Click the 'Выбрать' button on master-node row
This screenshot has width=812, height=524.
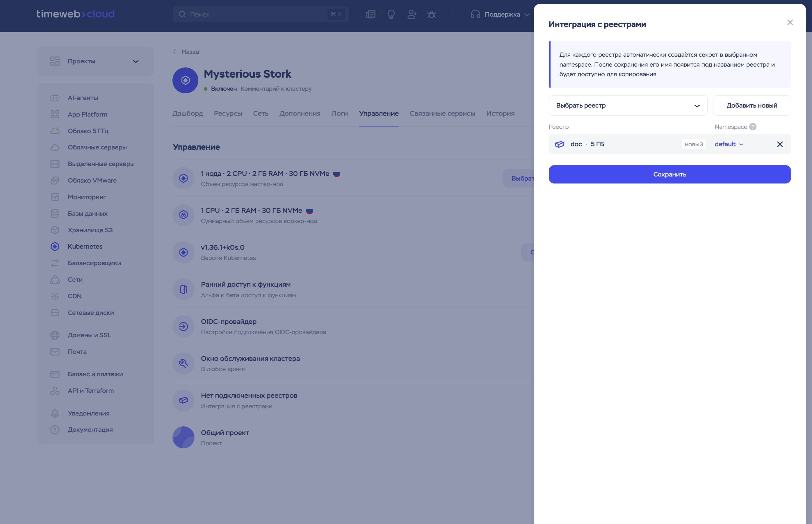point(518,178)
